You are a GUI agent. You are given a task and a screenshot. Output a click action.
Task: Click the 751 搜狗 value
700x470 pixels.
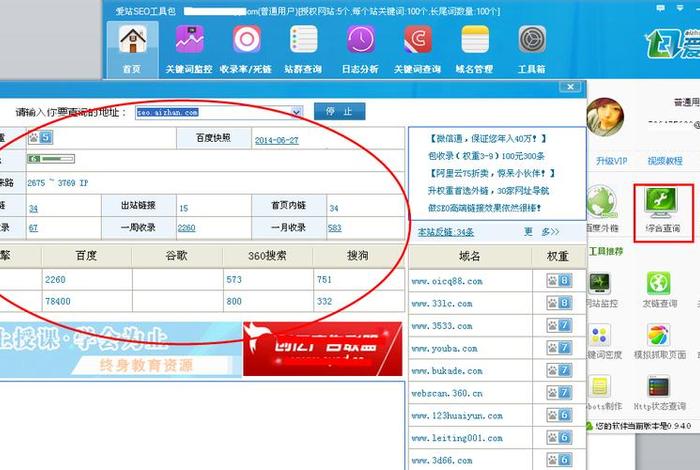(x=324, y=280)
